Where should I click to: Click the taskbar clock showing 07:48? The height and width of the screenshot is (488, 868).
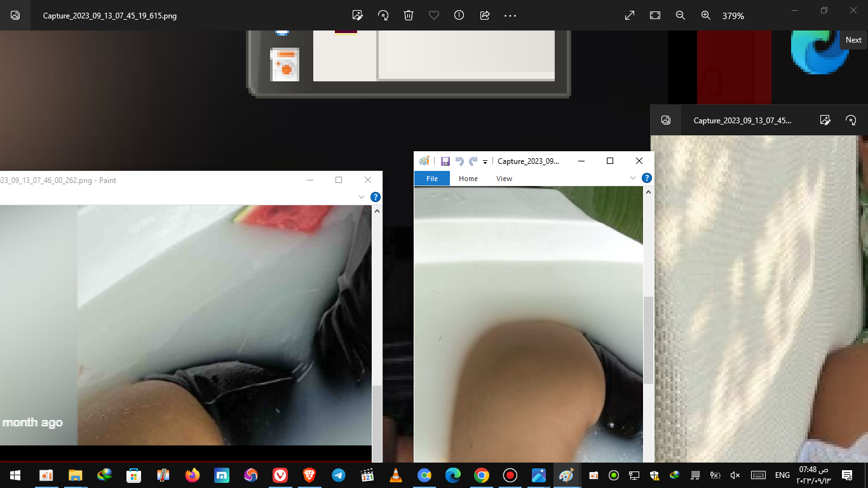pos(813,475)
